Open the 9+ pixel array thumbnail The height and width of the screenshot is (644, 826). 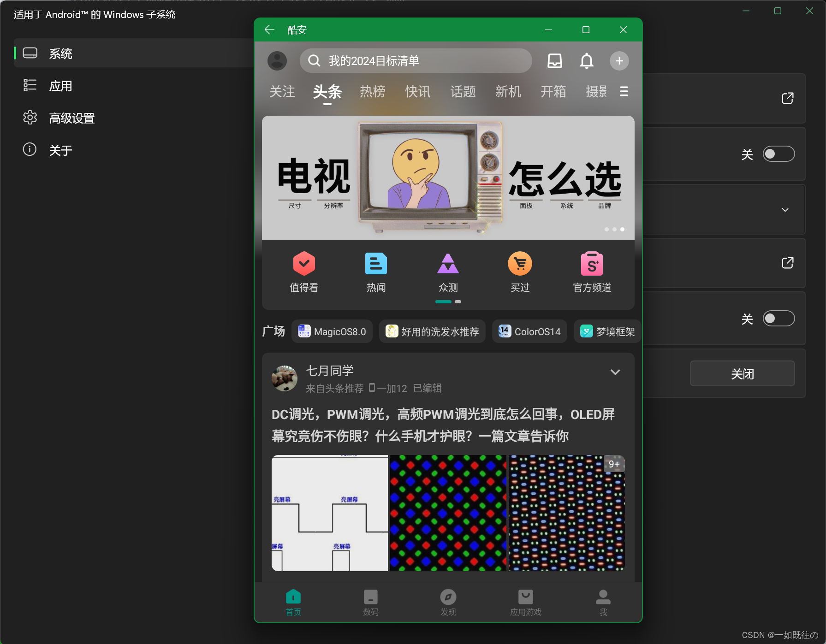(567, 513)
